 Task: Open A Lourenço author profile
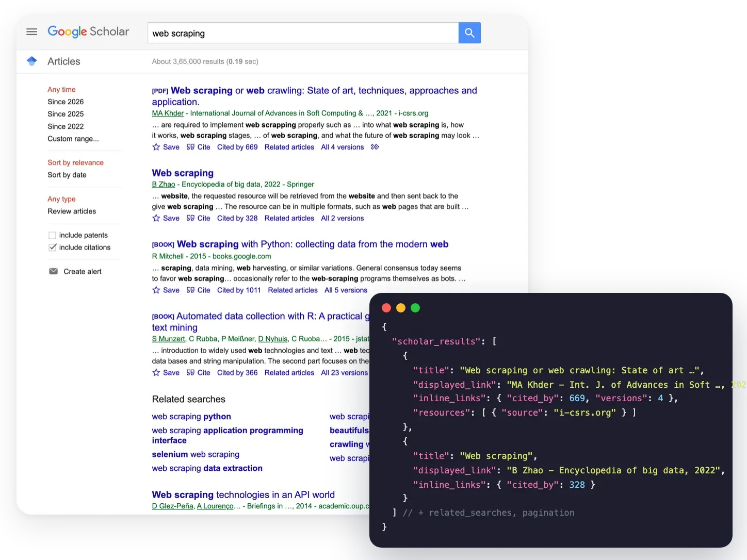[215, 506]
